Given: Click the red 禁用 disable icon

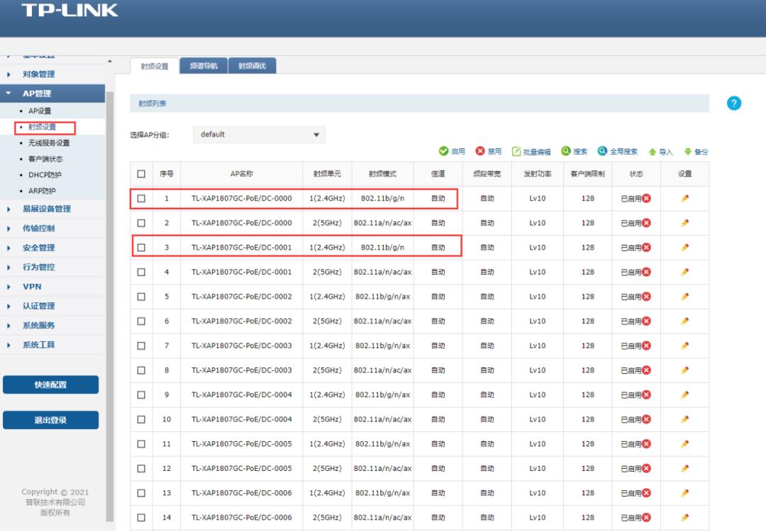Looking at the screenshot, I should [480, 151].
